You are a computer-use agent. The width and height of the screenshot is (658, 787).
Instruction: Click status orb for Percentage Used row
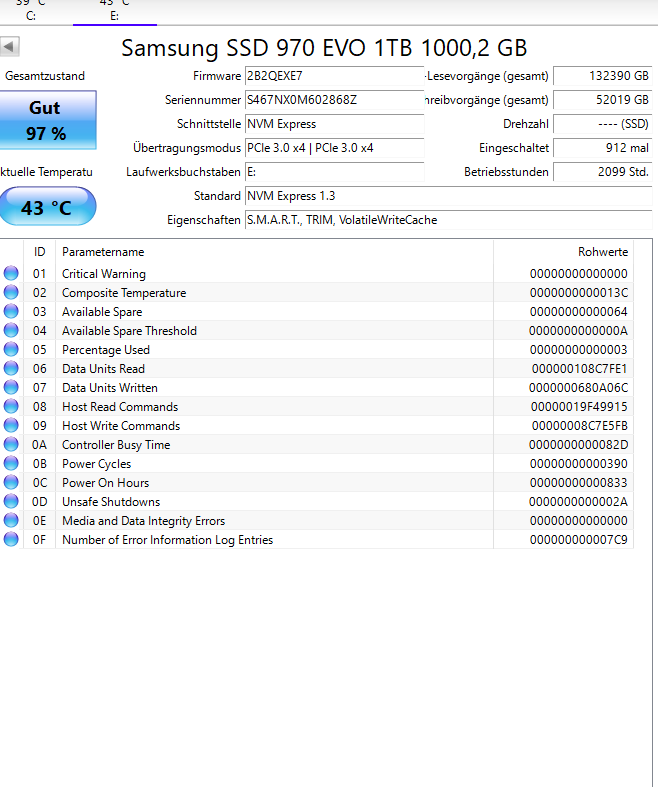(x=11, y=350)
